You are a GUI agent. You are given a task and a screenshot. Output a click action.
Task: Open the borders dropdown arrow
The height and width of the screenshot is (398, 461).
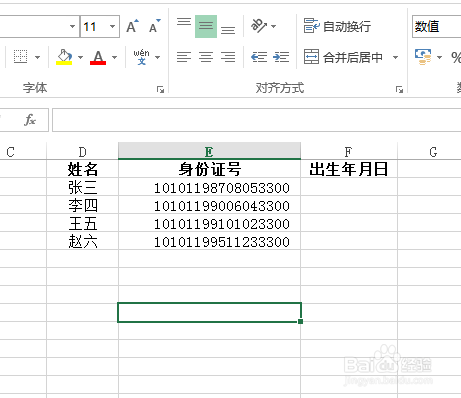38,57
